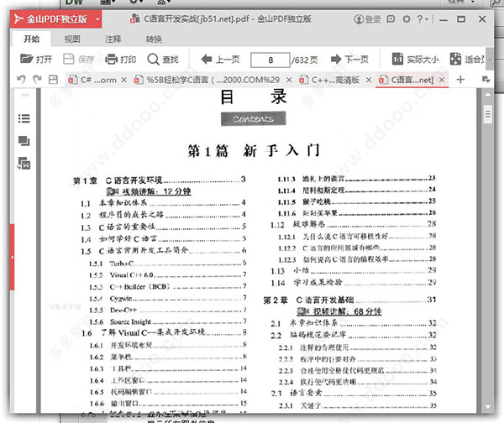Close the C++...高清版 document tab
Screen dimensions: 504x423
coord(369,80)
